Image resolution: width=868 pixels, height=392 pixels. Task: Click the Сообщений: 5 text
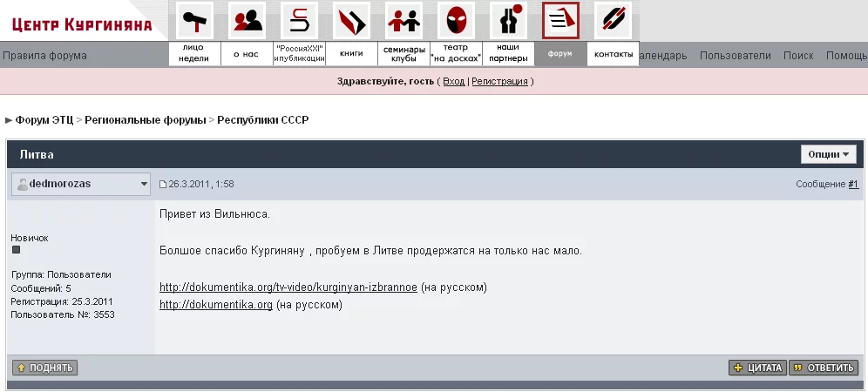(41, 288)
